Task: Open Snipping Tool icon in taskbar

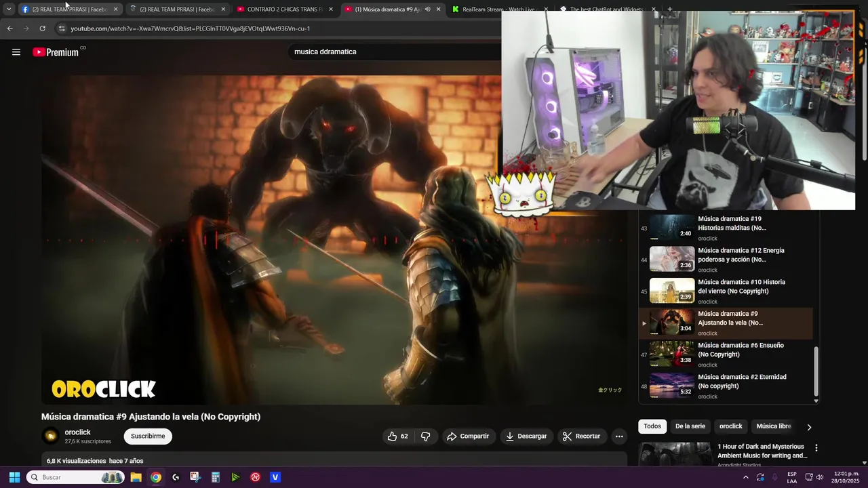Action: tap(195, 477)
